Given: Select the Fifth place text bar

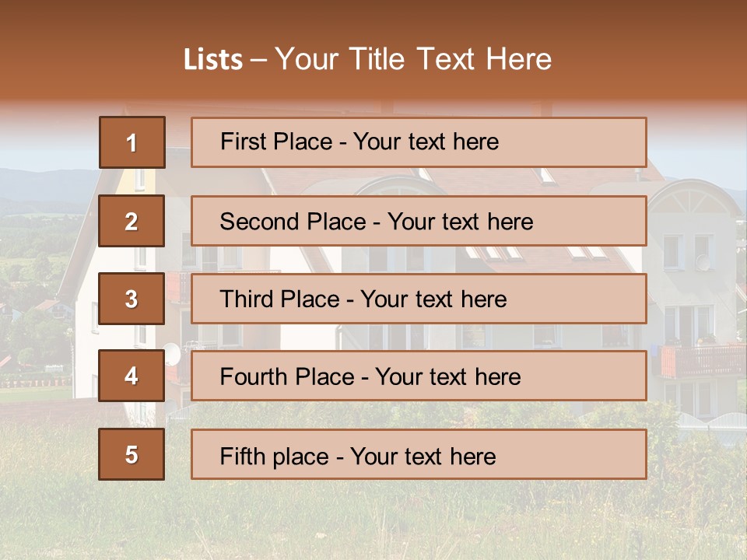Looking at the screenshot, I should pos(419,454).
